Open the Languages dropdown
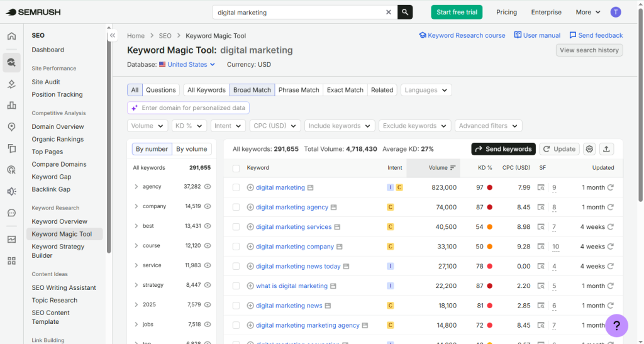This screenshot has height=344, width=644. (x=426, y=90)
